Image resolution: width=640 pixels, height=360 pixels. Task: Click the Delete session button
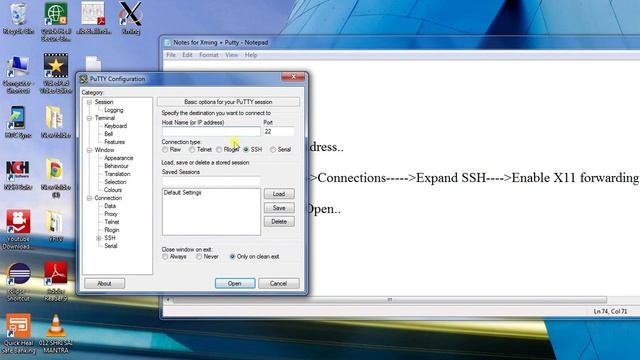pyautogui.click(x=279, y=222)
